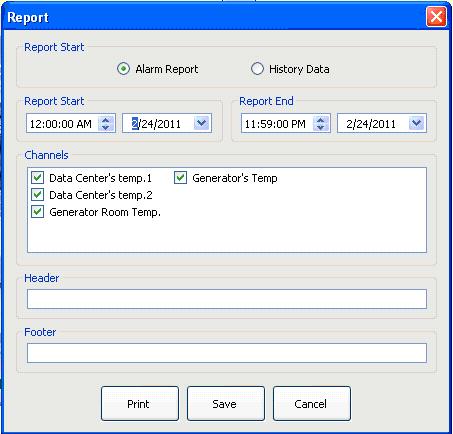Viewport: 453px width, 434px height.
Task: Open the Report End date dropdown calendar
Action: click(x=416, y=123)
